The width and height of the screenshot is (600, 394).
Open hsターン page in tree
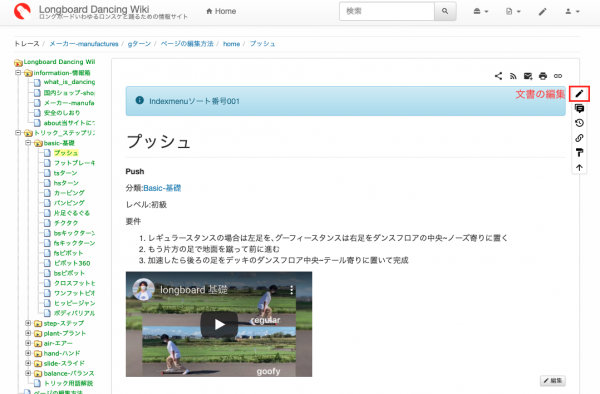tap(66, 183)
